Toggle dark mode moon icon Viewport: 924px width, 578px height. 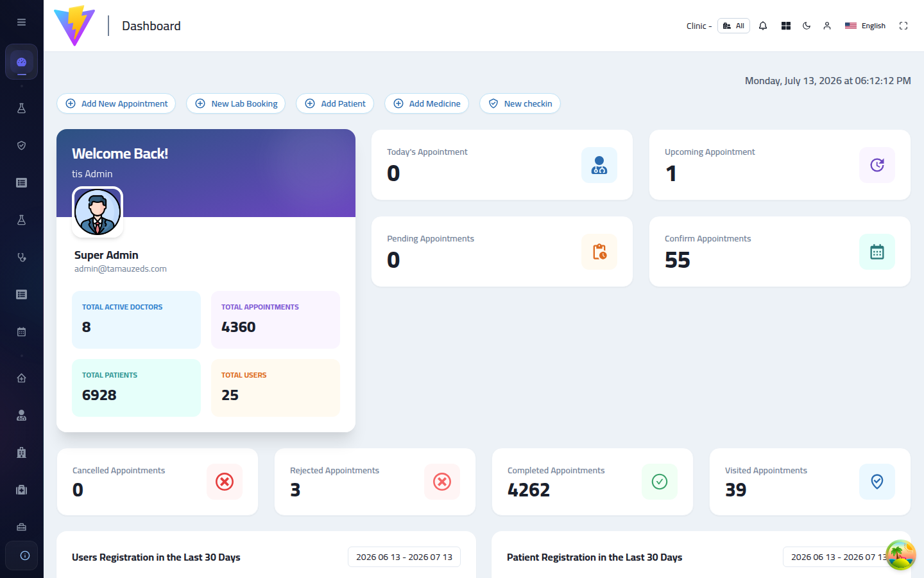tap(807, 26)
